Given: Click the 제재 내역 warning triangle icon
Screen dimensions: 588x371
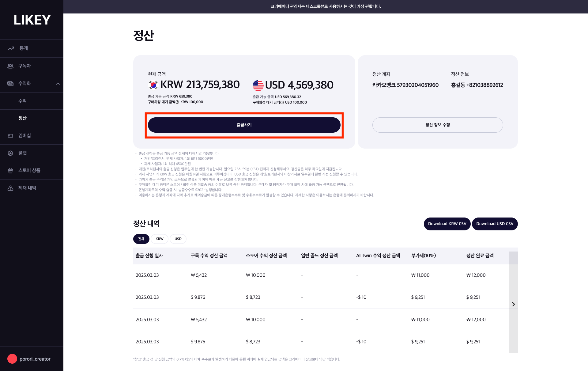Looking at the screenshot, I should [x=10, y=188].
